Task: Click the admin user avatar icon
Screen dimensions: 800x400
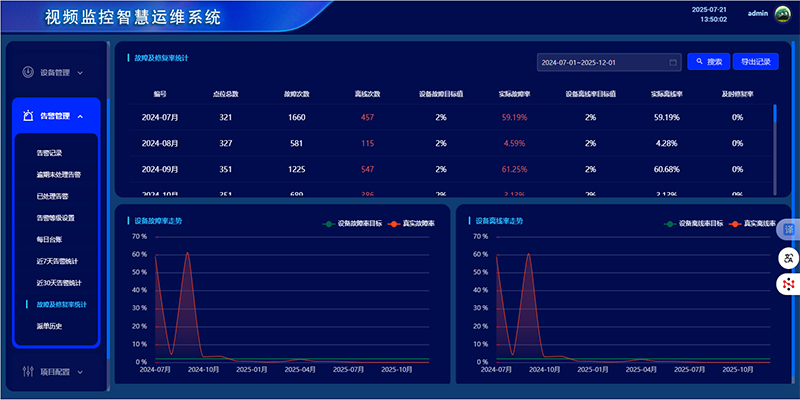Action: point(782,14)
